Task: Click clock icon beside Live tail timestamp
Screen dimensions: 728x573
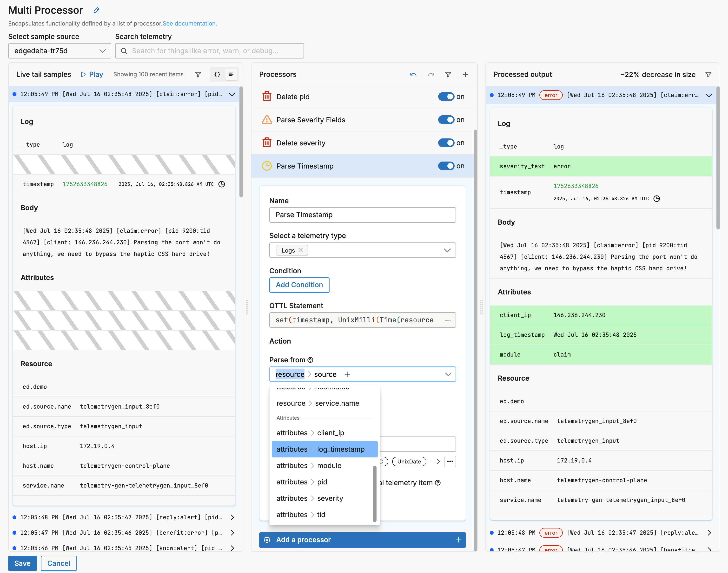Action: 222,184
